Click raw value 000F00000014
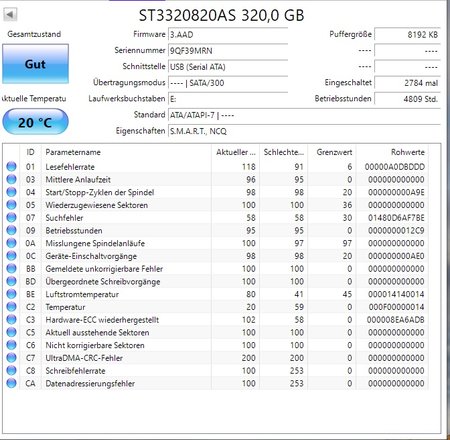 (396, 307)
